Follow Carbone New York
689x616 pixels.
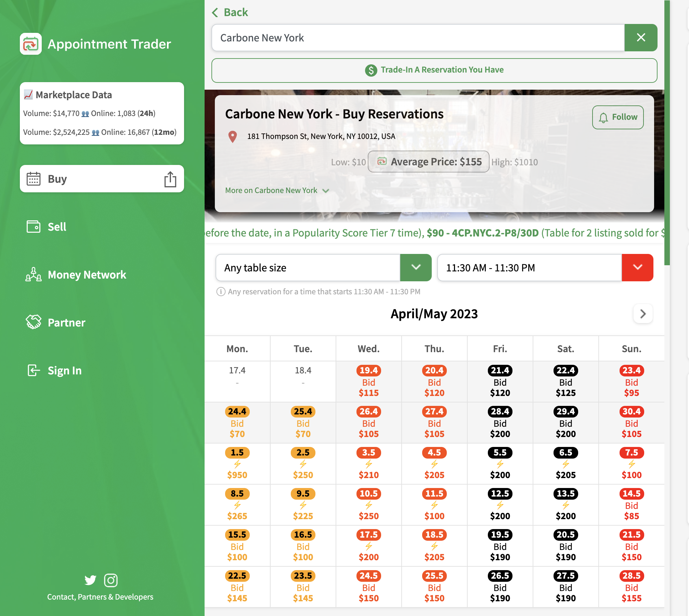click(618, 117)
